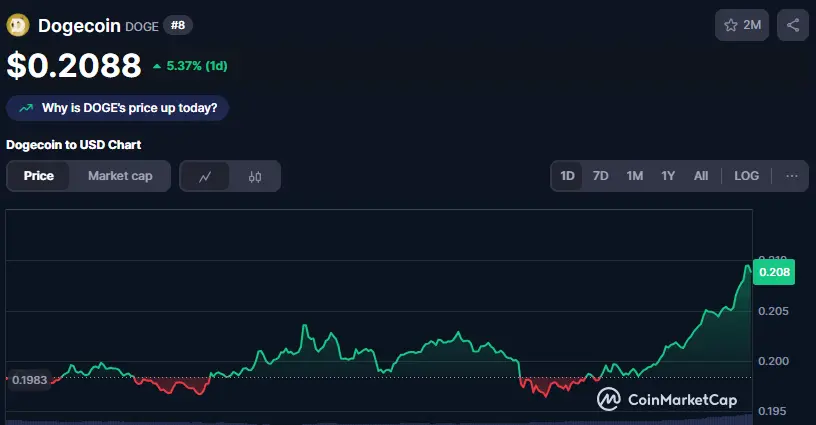Open the three-dots more chart options
The width and height of the screenshot is (816, 425).
(792, 176)
